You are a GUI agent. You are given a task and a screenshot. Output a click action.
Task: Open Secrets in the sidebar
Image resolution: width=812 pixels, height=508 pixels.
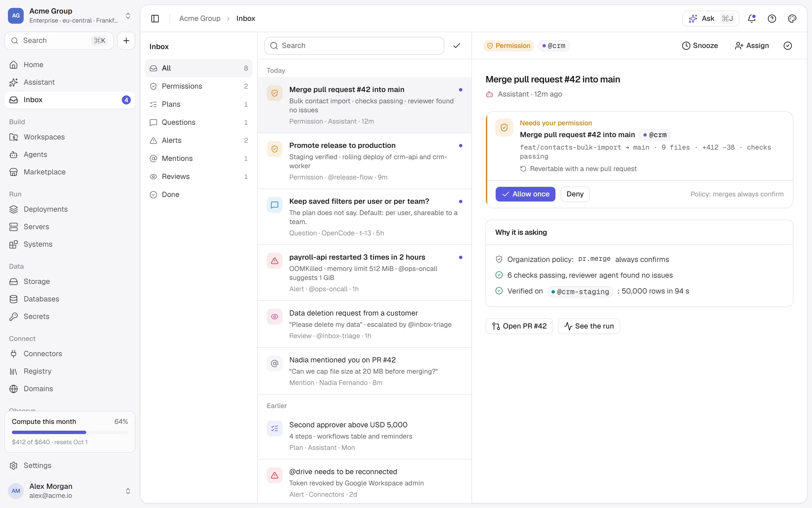coord(70,316)
